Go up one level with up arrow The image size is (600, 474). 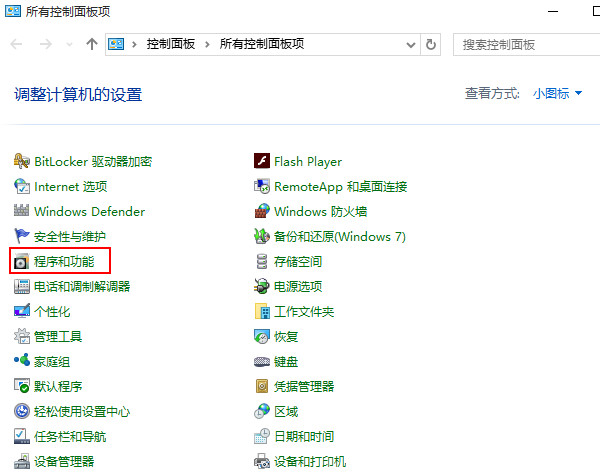92,44
